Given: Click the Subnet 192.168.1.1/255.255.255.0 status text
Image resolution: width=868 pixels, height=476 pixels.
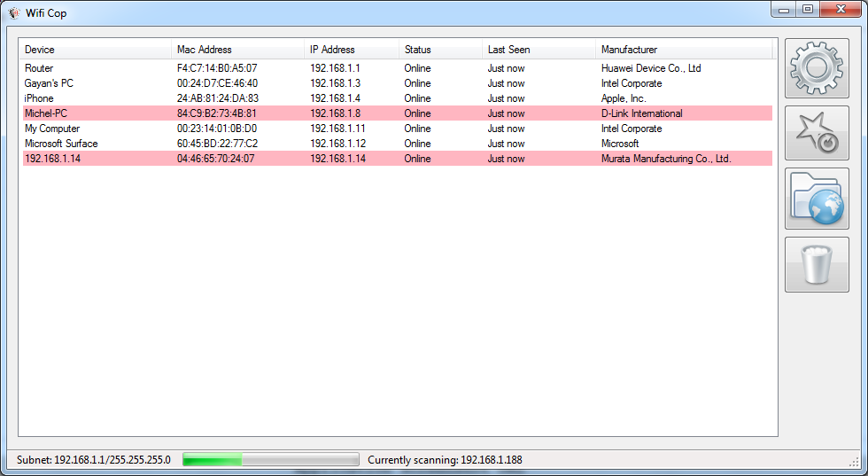Looking at the screenshot, I should click(94, 460).
